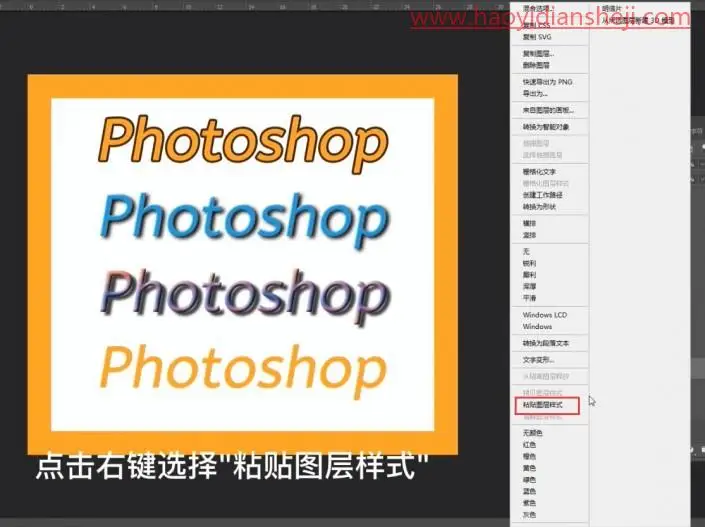
Task: Set text orientation to 竖排
Action: 529,235
